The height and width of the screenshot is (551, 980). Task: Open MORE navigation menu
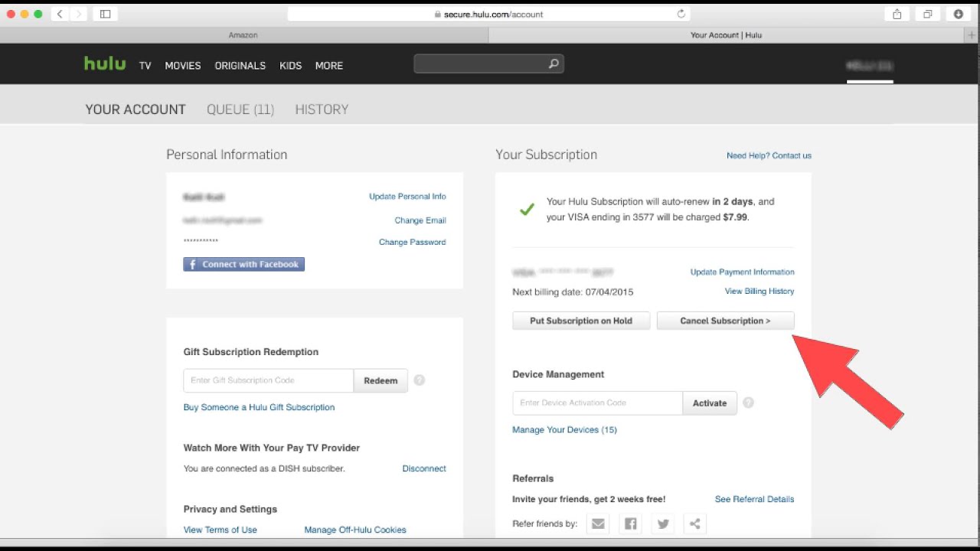click(329, 66)
